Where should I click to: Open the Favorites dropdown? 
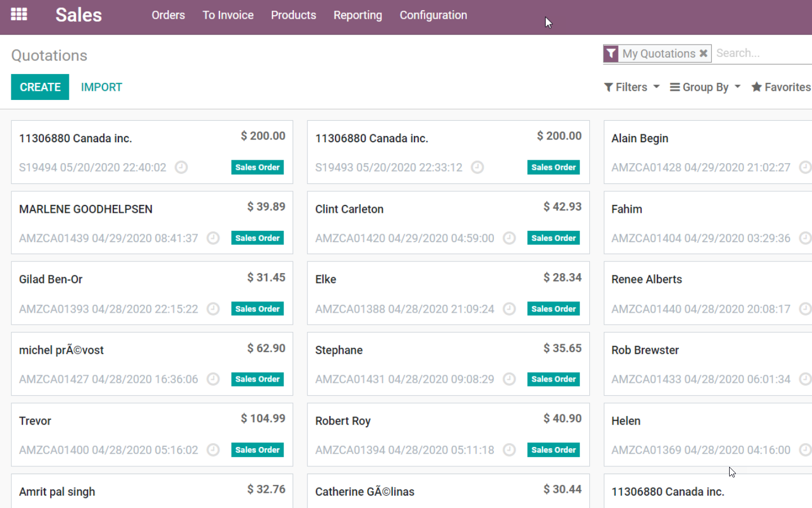pos(781,87)
